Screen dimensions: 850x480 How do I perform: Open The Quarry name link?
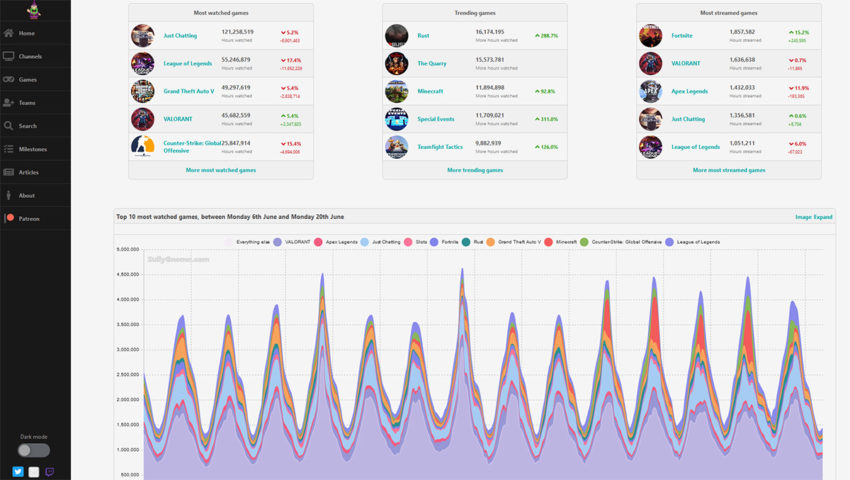coord(432,63)
